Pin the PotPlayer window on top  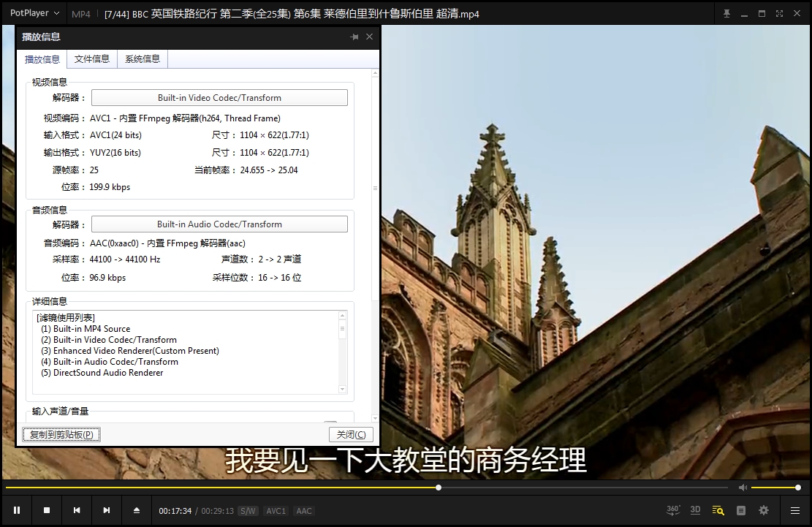tap(727, 14)
